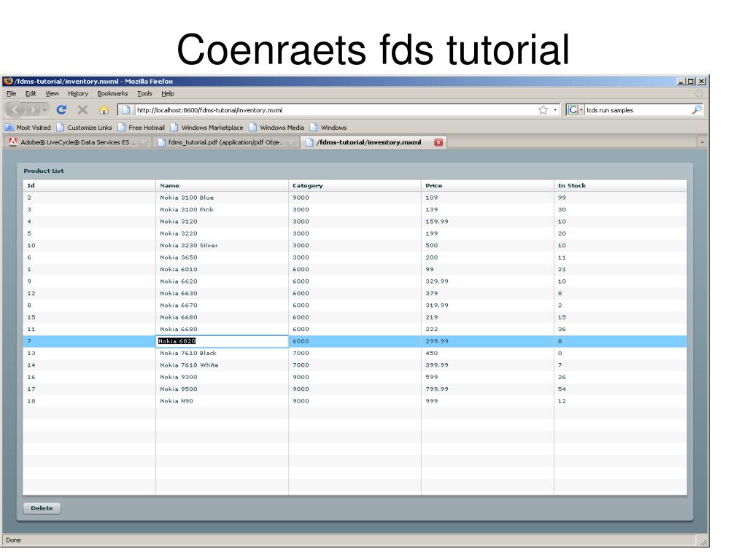Reload the page with the blue Reload icon
Viewport: 747px width, 560px height.
coord(61,110)
